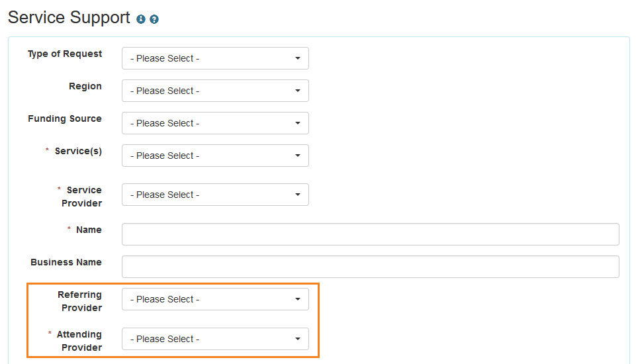The height and width of the screenshot is (364, 638).
Task: Click the Referring Provider label
Action: pyautogui.click(x=80, y=301)
